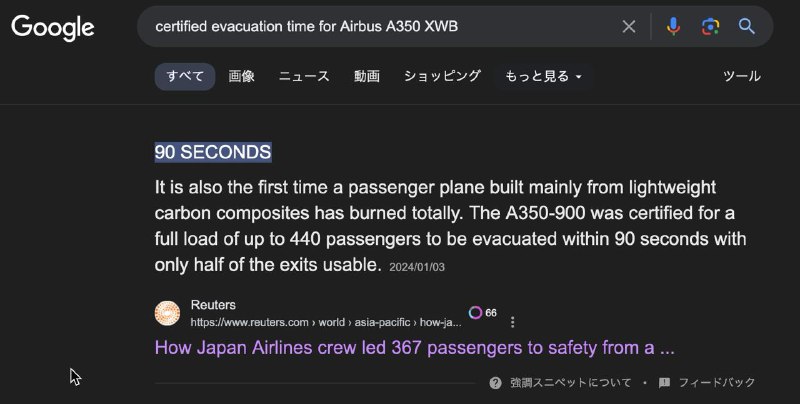Viewport: 800px width, 404px height.
Task: Open the ニュース tab
Action: tap(304, 77)
